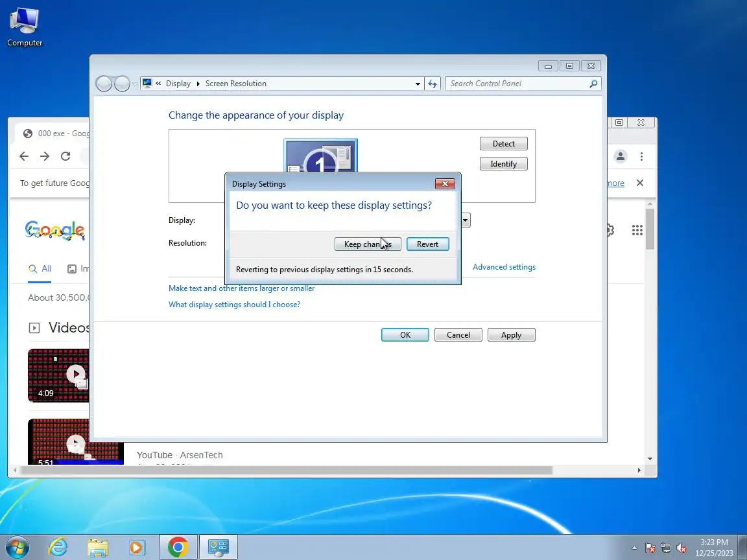The height and width of the screenshot is (560, 747).
Task: Open the 'more' link in Chrome info bar
Action: (x=615, y=183)
